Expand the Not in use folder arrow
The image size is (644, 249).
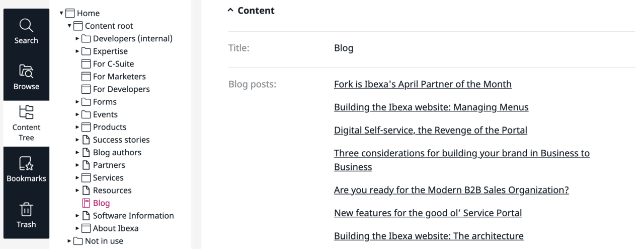pos(69,241)
